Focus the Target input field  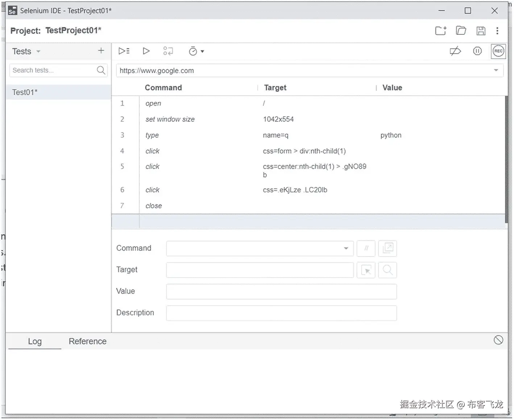tap(260, 270)
